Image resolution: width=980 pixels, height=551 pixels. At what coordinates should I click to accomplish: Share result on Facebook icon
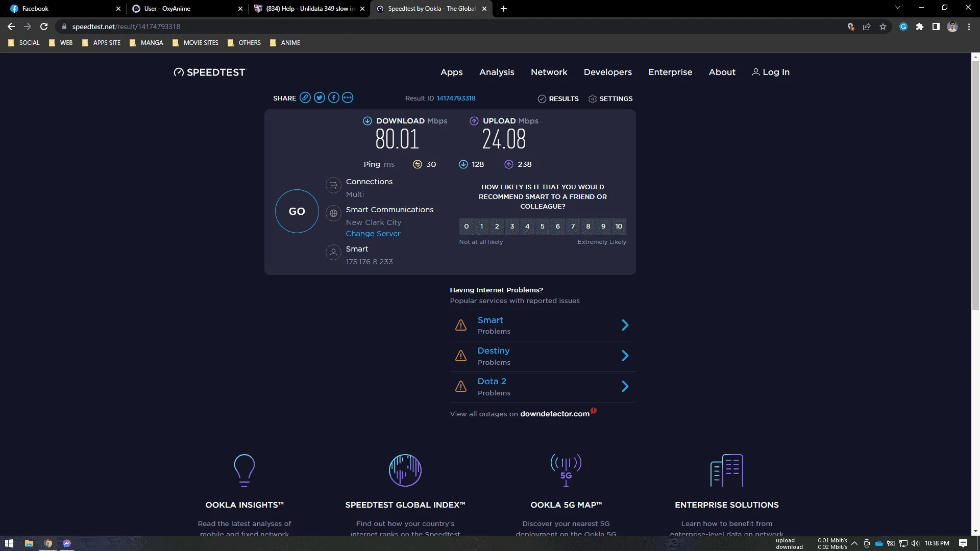click(x=334, y=98)
